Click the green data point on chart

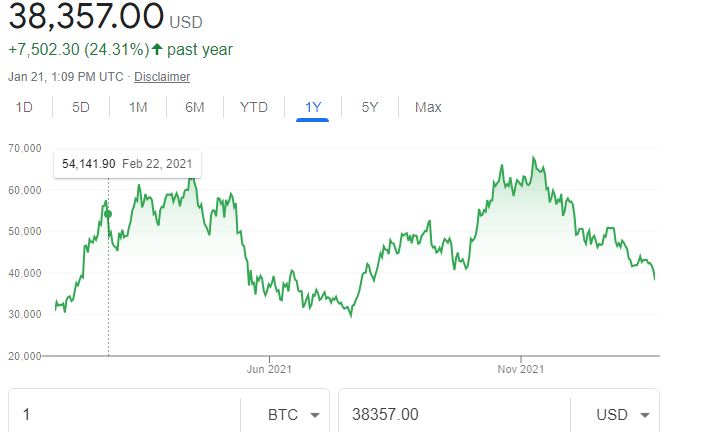(x=108, y=214)
